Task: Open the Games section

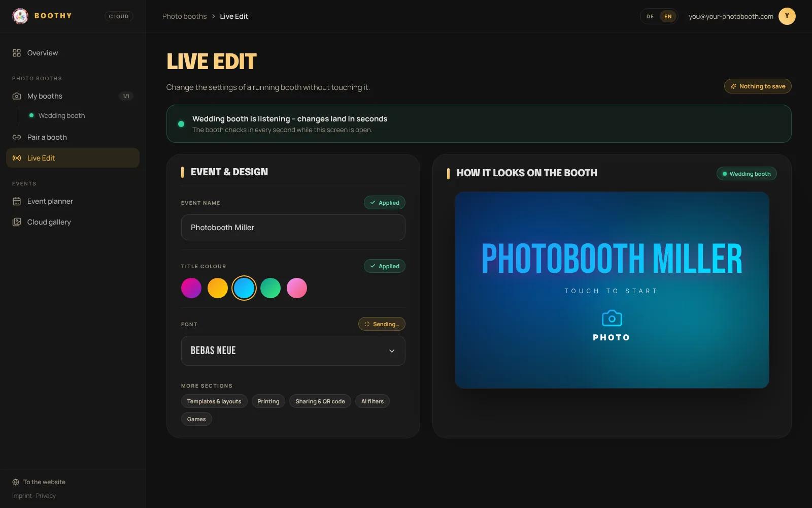Action: pos(196,419)
